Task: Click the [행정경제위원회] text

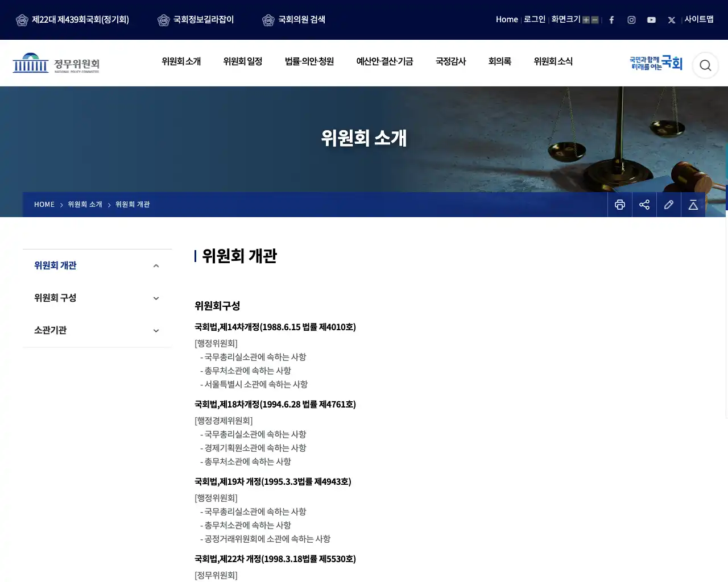Action: (224, 421)
